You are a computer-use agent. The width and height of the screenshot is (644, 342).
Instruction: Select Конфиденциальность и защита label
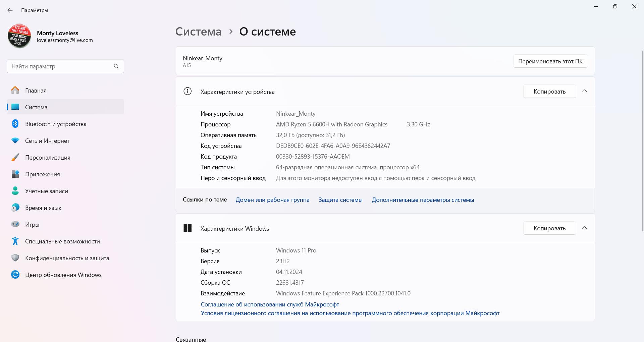(x=67, y=258)
